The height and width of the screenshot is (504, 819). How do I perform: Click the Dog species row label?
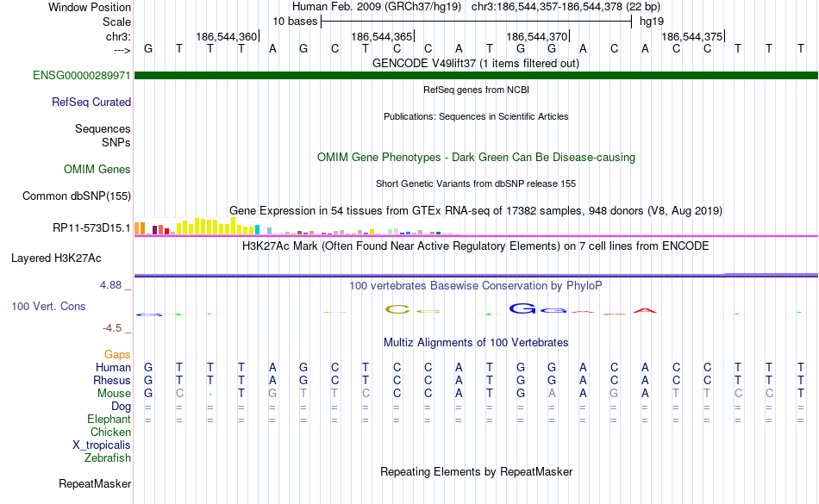(121, 406)
